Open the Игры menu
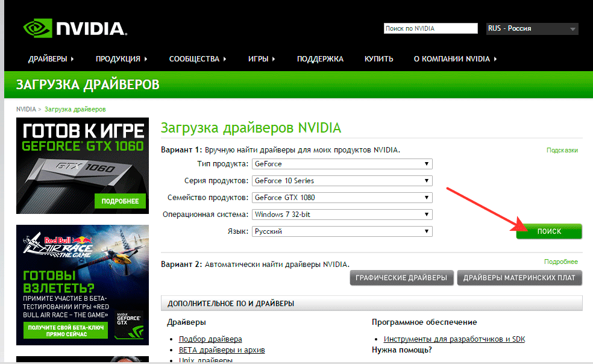The width and height of the screenshot is (593, 364). [262, 59]
